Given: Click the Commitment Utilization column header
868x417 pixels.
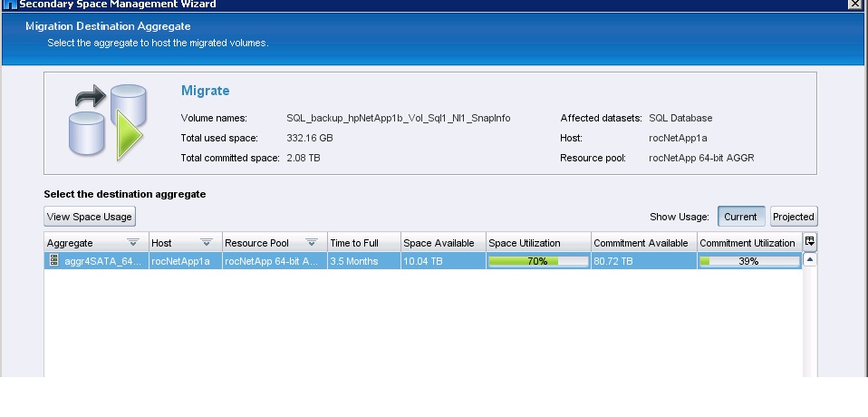Looking at the screenshot, I should pyautogui.click(x=747, y=243).
